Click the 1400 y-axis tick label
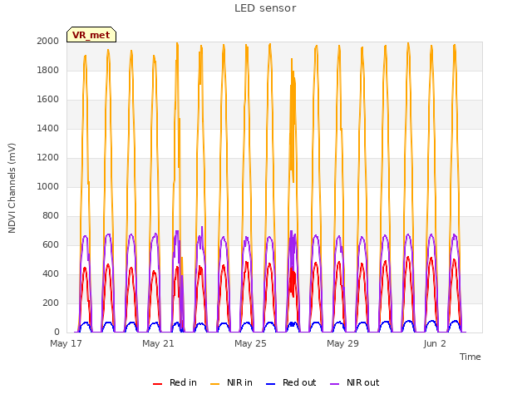 pos(48,128)
